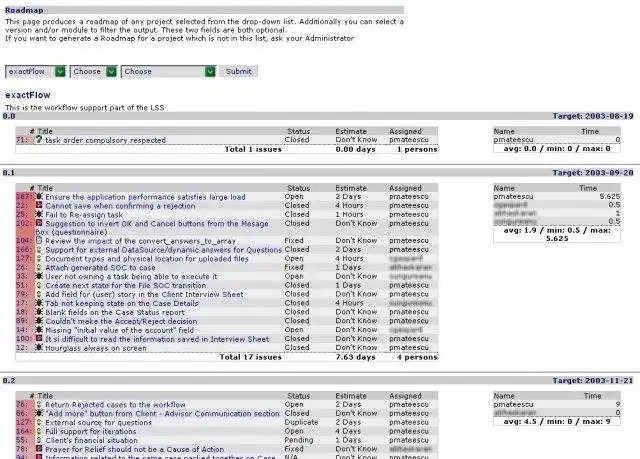Select 'Target: 2003-08-19' text
The image size is (640, 459).
[593, 116]
